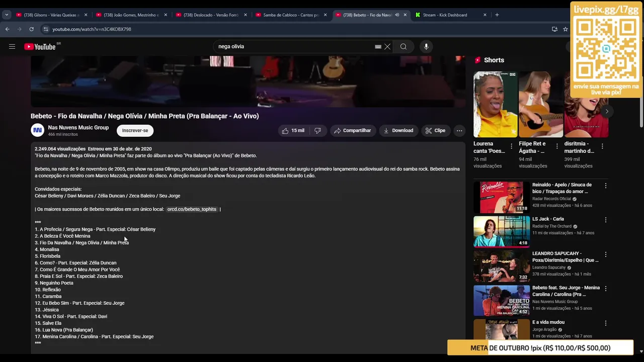Click track '3. Fio Da Navalha / Nega Olivia / Minha Preta'
Screen dimensions: 644x362
click(x=82, y=243)
